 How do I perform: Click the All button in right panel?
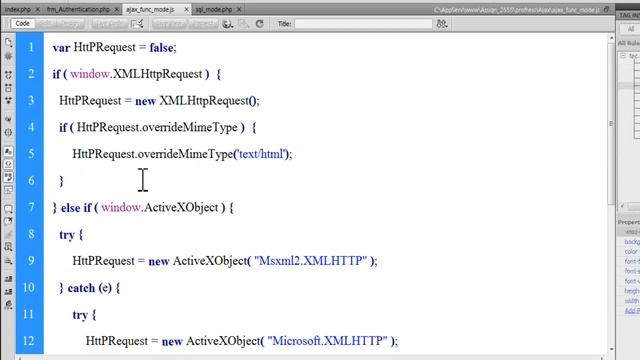[630, 29]
